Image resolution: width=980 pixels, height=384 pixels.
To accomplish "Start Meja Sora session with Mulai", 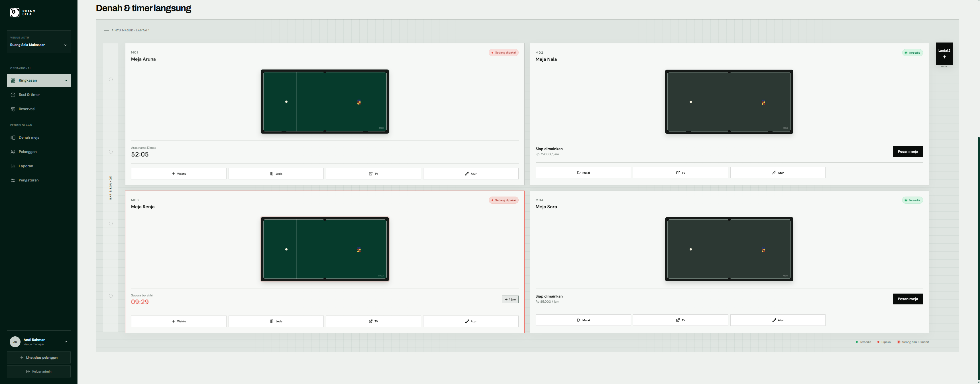I will [x=583, y=320].
